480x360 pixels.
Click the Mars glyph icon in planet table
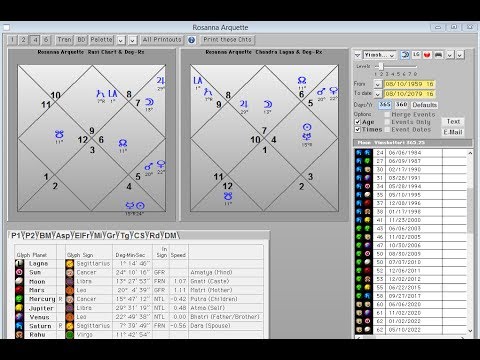[19, 290]
